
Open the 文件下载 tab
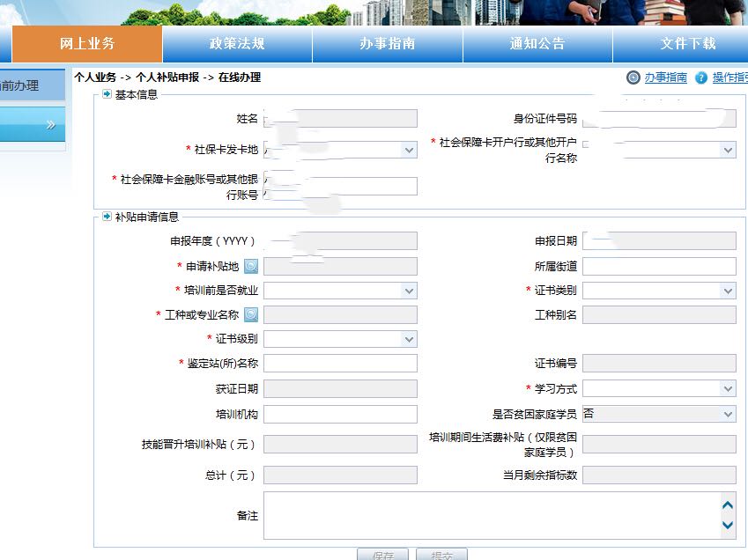tap(688, 44)
